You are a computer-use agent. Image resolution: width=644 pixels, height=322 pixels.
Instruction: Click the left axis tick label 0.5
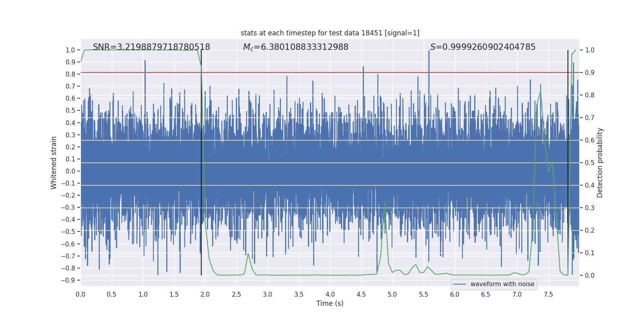coord(70,111)
